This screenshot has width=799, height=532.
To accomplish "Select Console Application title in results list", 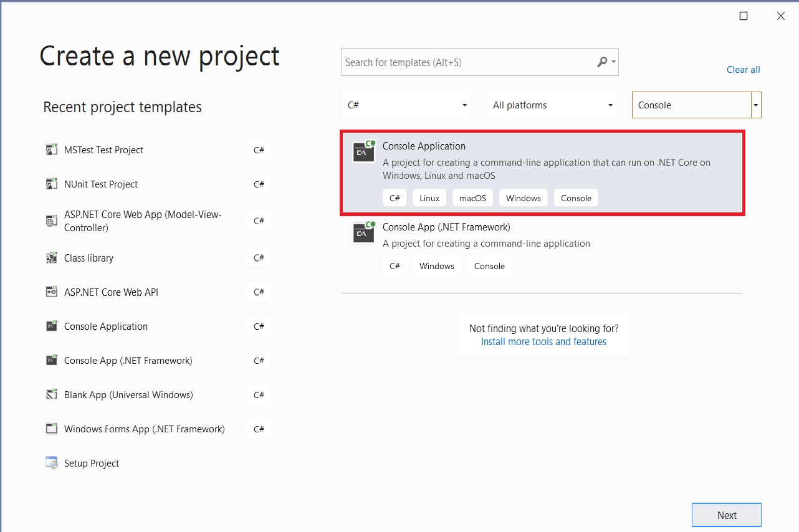I will 424,146.
